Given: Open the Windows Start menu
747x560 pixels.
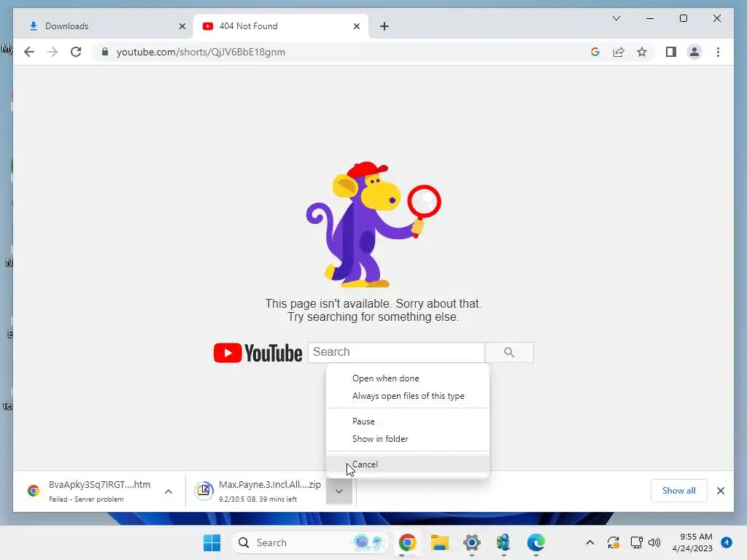Looking at the screenshot, I should coord(212,542).
